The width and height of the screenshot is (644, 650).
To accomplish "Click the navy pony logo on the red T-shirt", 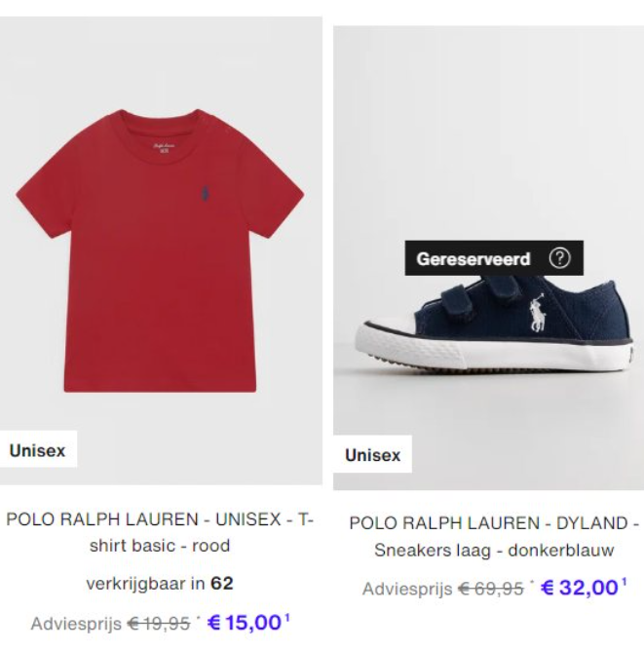I will pos(205,194).
